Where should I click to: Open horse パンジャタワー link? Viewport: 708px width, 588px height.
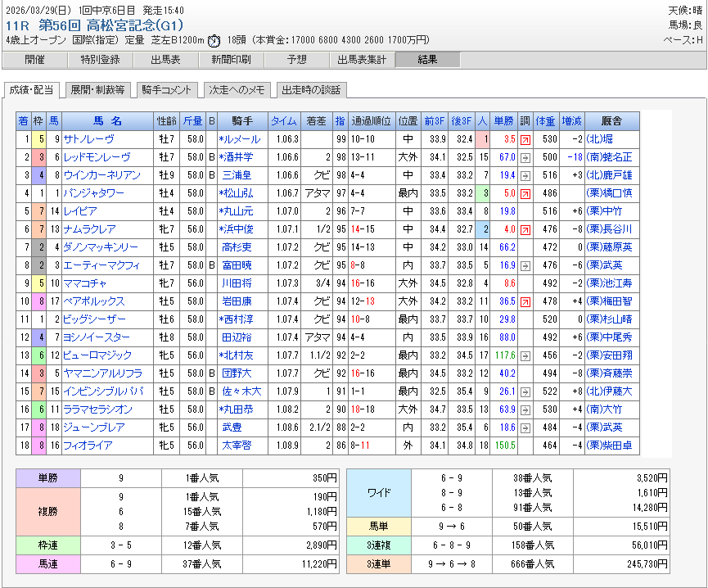pos(94,194)
